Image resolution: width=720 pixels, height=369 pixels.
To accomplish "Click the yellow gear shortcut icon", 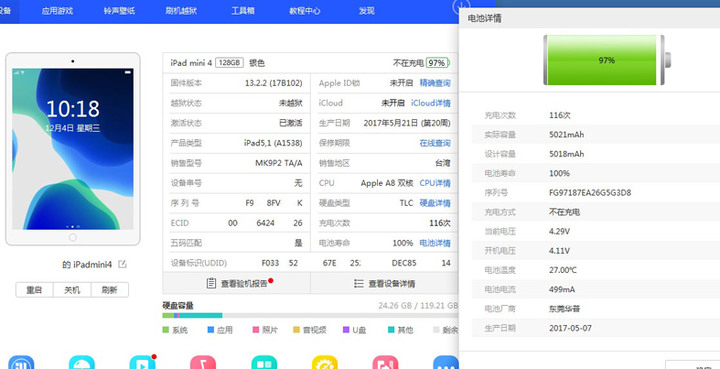I will [325, 363].
